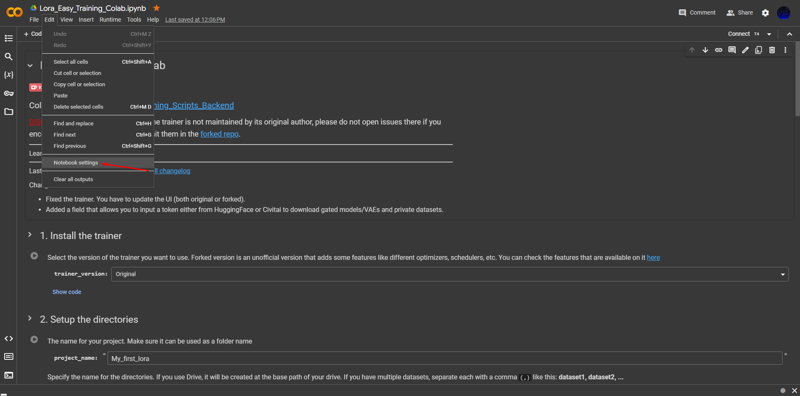Open the settings gear icon
This screenshot has height=396, width=800.
point(765,13)
